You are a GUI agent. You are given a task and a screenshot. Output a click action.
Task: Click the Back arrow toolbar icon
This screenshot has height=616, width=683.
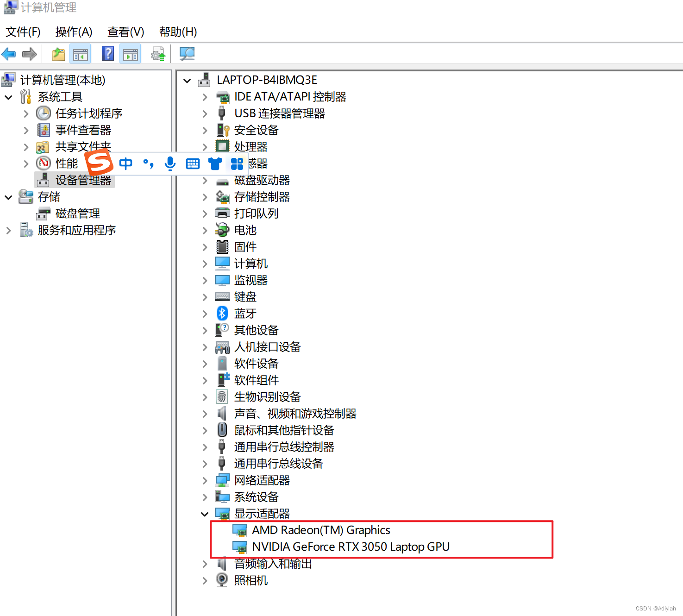click(9, 54)
